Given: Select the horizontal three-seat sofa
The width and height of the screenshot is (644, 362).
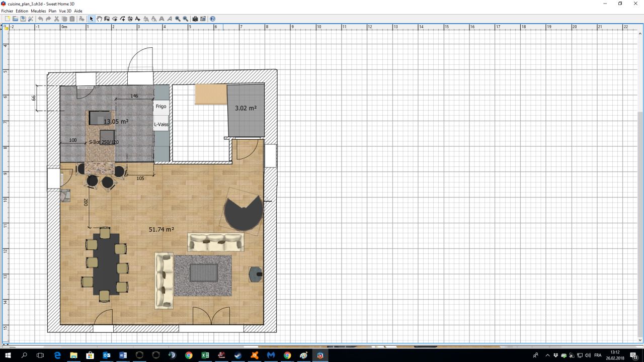Looking at the screenshot, I should pyautogui.click(x=216, y=242).
